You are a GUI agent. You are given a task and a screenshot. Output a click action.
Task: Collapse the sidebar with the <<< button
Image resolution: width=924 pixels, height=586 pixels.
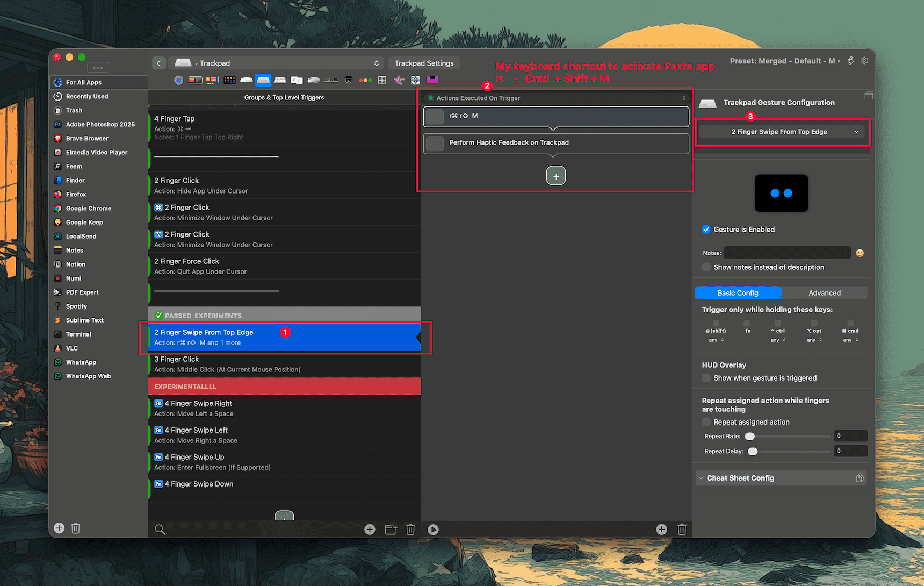pyautogui.click(x=98, y=67)
